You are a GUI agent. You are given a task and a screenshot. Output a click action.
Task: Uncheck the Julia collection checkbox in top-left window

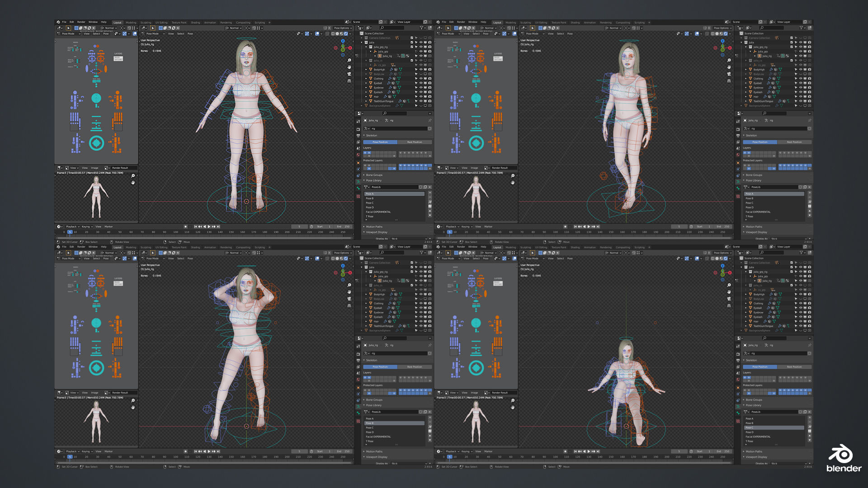click(x=412, y=42)
